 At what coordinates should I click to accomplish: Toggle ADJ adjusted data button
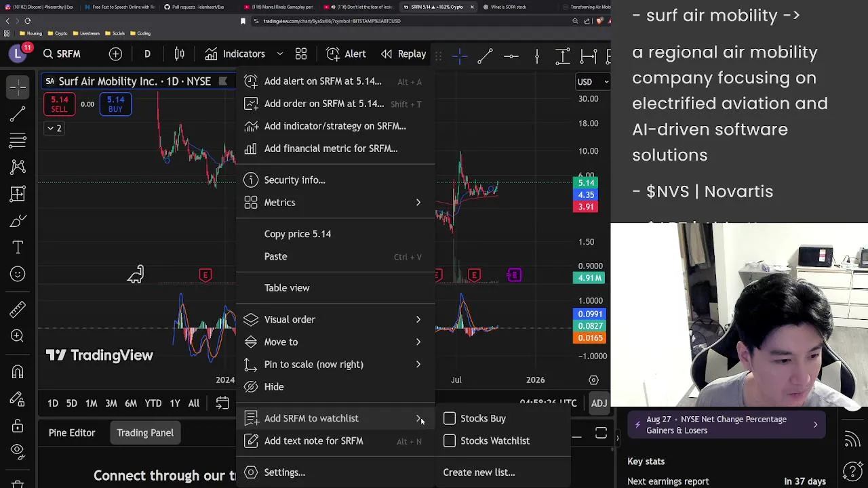pos(599,403)
